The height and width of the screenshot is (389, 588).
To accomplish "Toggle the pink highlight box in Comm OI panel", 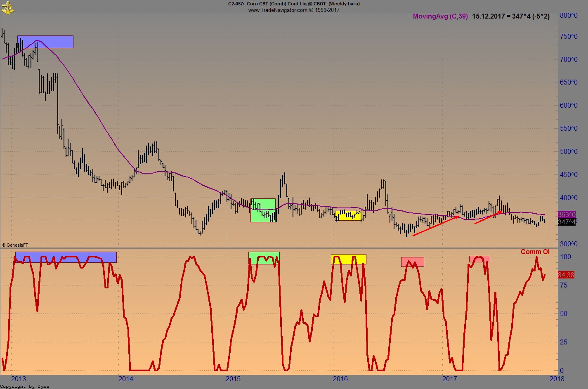I will pyautogui.click(x=412, y=262).
